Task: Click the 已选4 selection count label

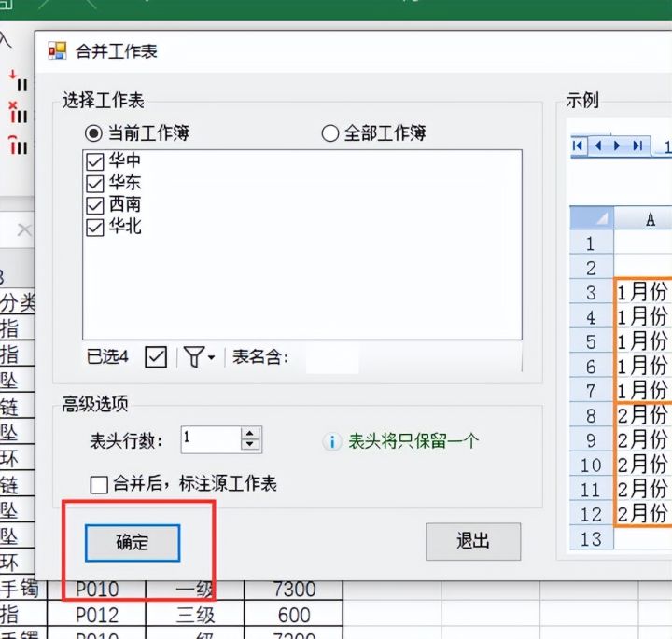Action: coord(107,356)
